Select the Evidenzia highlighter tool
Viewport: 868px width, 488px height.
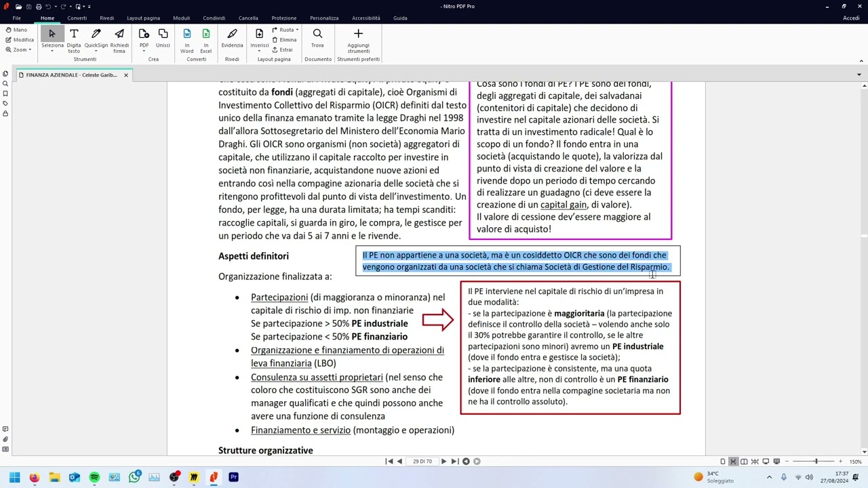232,38
